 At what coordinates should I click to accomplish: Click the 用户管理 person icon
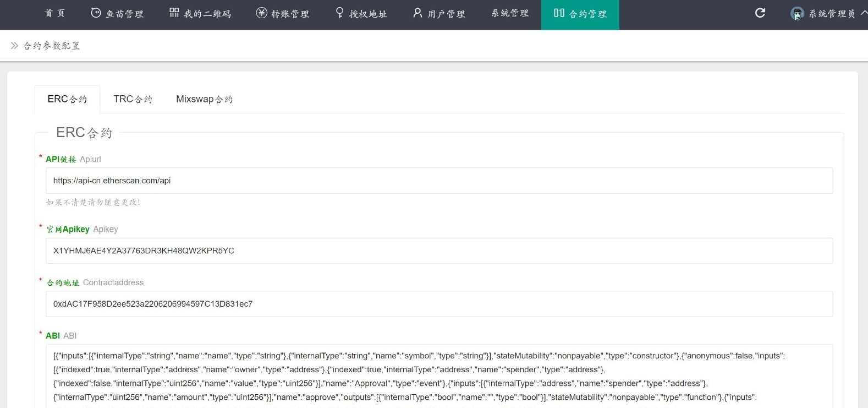pyautogui.click(x=418, y=13)
